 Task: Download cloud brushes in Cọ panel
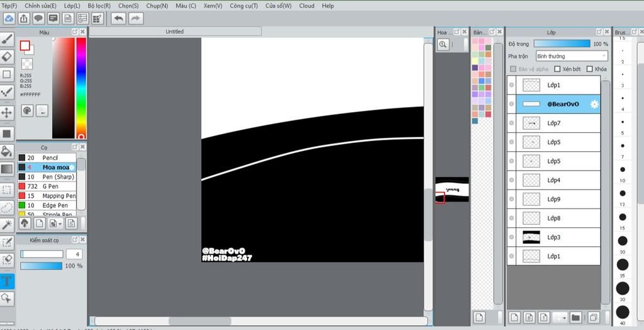coord(25,224)
